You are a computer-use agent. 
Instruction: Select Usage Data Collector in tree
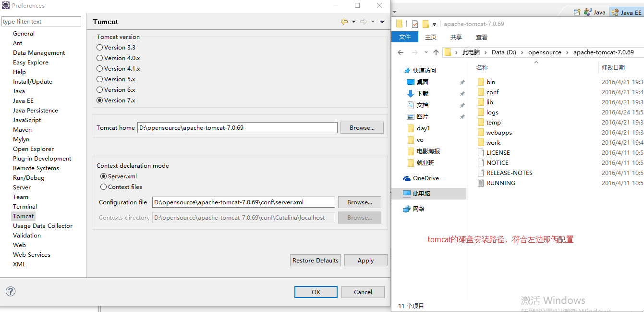pos(43,226)
